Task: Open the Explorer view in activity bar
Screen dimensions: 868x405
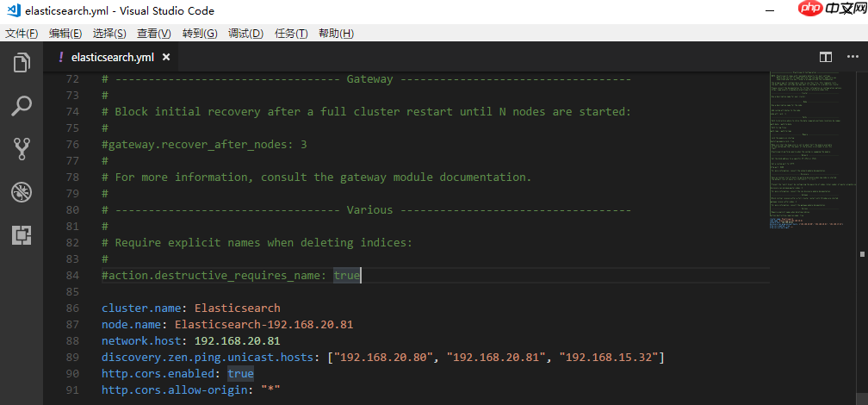Action: pyautogui.click(x=22, y=62)
